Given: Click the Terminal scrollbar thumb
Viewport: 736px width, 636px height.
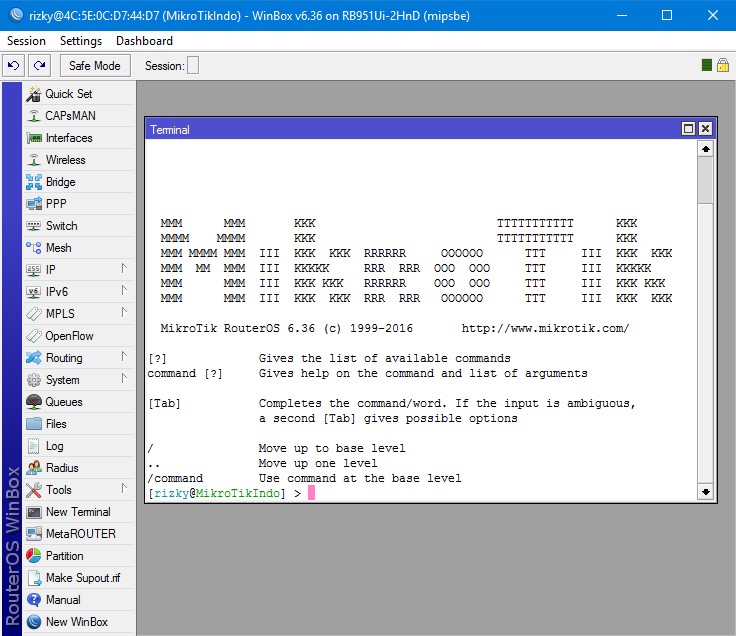Looking at the screenshot, I should click(x=705, y=180).
